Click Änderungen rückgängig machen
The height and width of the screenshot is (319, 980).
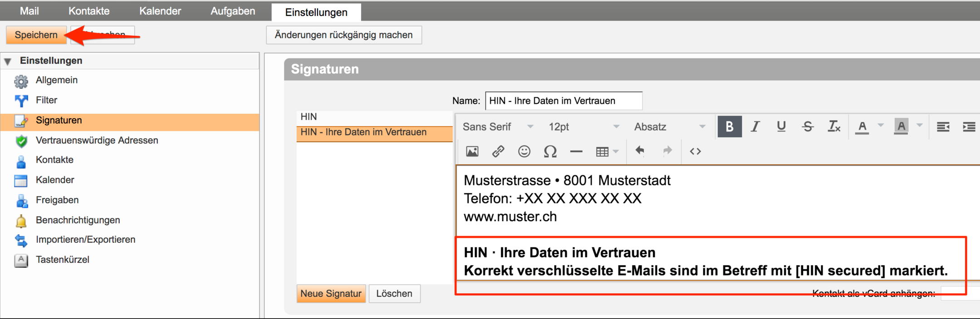tap(344, 35)
